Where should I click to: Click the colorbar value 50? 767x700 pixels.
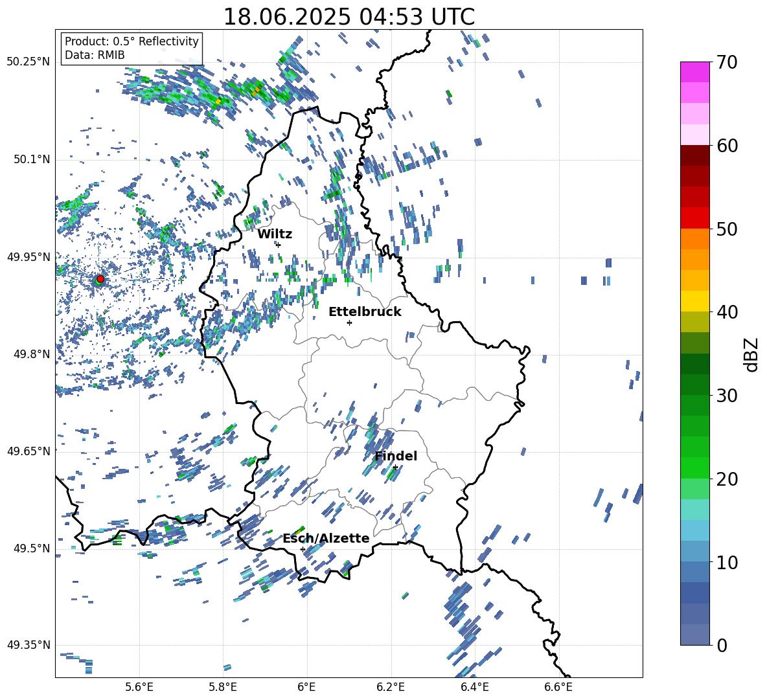pos(727,229)
